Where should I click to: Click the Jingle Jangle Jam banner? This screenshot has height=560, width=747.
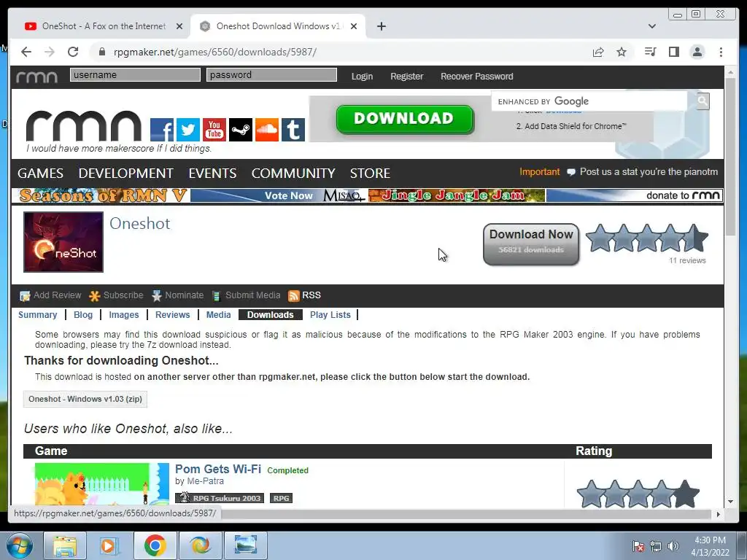(x=457, y=195)
